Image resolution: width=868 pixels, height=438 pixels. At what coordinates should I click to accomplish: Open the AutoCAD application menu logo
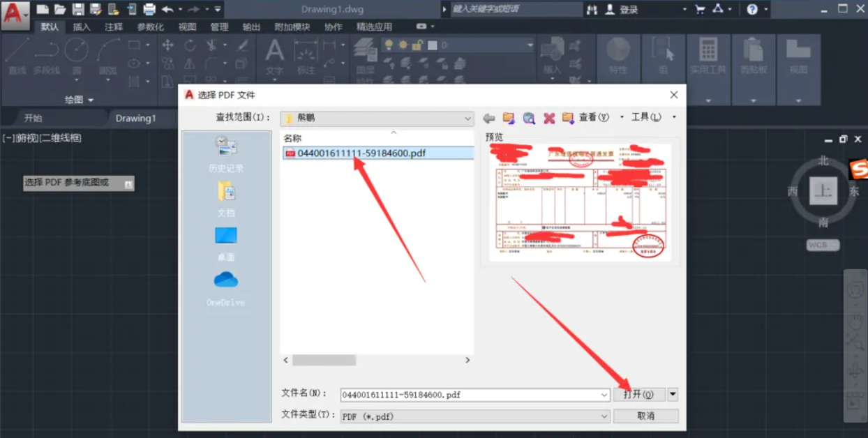(14, 14)
